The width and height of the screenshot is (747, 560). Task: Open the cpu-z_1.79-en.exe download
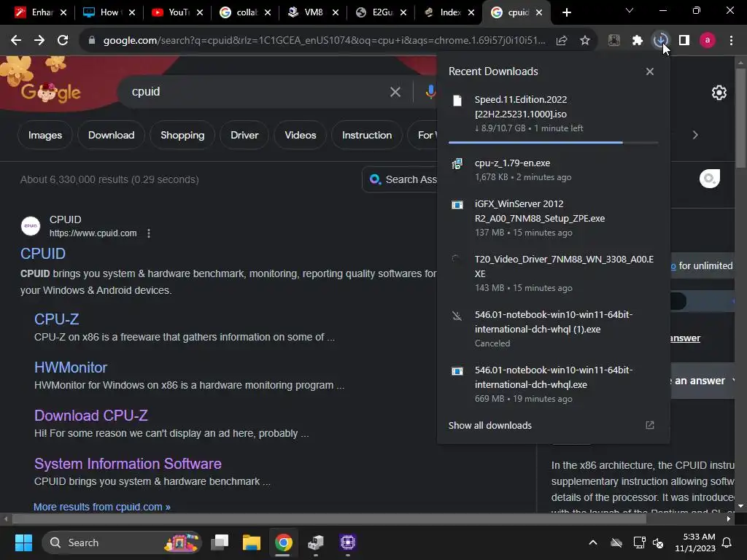553,170
